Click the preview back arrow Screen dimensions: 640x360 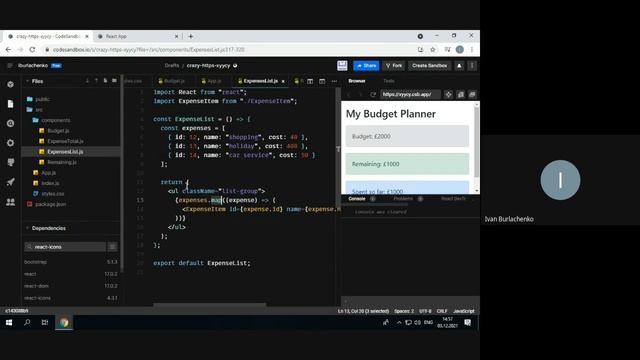click(x=349, y=94)
